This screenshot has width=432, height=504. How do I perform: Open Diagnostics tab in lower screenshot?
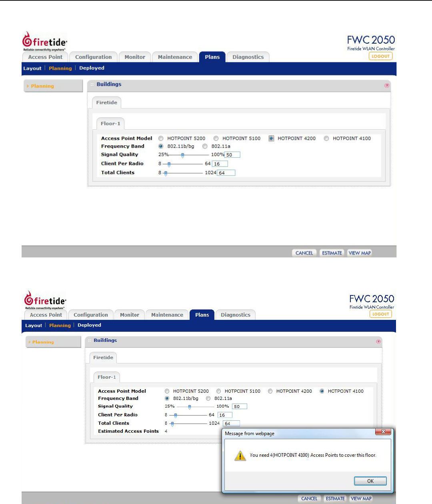pos(236,315)
